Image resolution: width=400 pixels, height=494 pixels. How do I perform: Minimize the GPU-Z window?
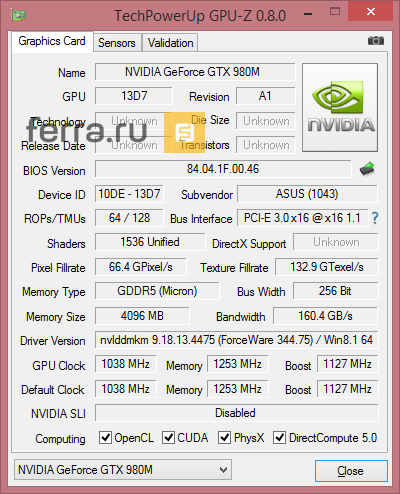308,14
